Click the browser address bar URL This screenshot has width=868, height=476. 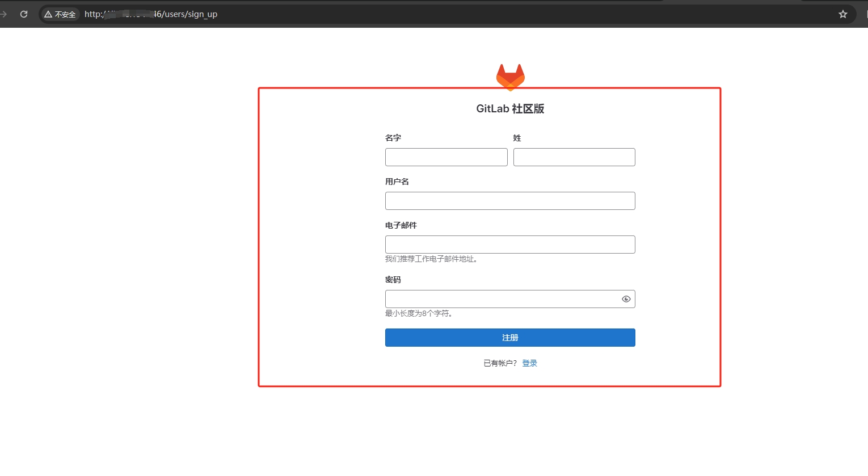click(x=151, y=14)
